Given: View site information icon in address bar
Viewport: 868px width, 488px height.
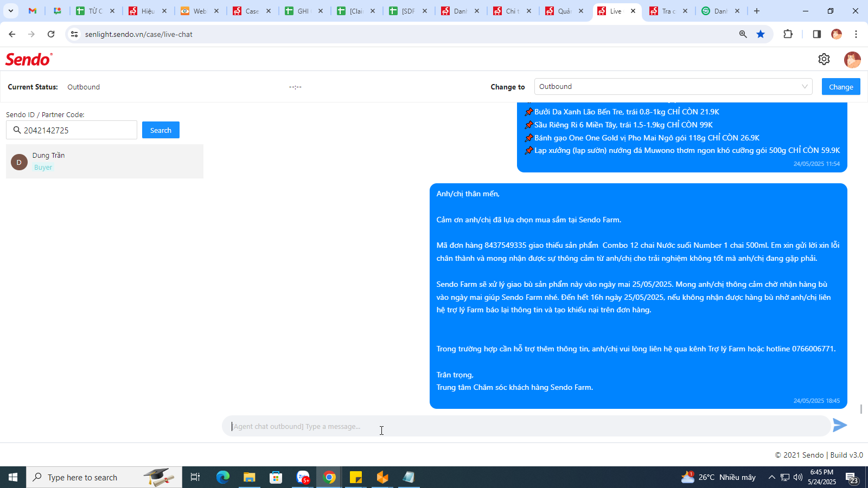Looking at the screenshot, I should pos(74,34).
